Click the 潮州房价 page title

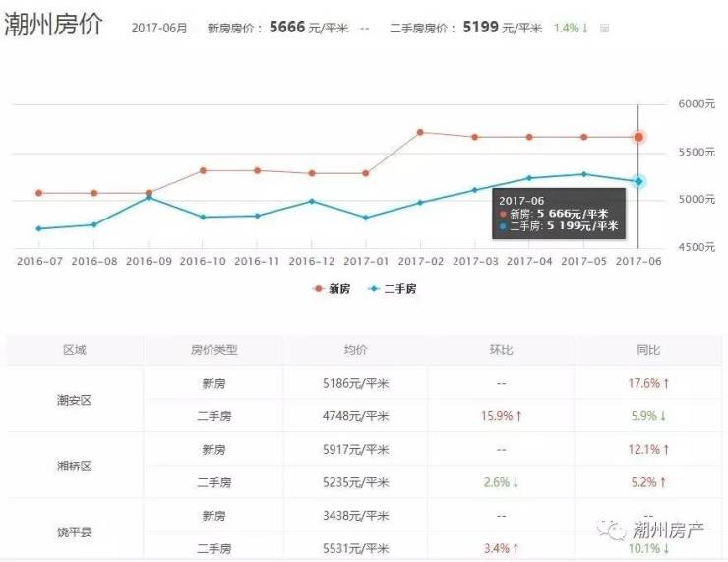[x=55, y=26]
